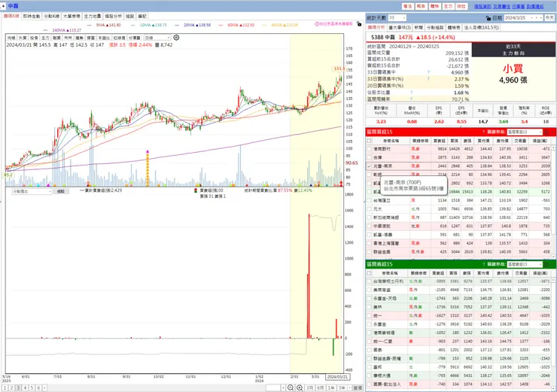Uncheck the 兆豐-南京 row checkbox
Viewport: 557px width, 392px height.
click(369, 166)
